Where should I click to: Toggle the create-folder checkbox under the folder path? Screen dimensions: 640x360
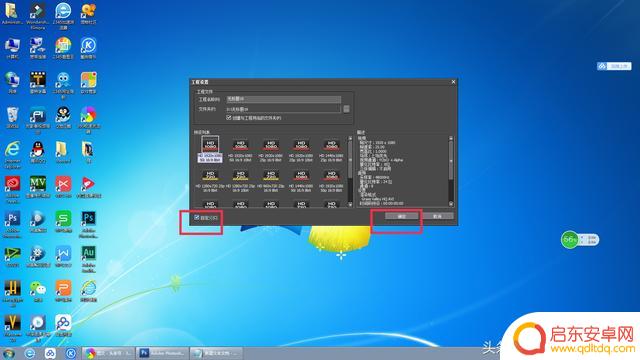229,118
